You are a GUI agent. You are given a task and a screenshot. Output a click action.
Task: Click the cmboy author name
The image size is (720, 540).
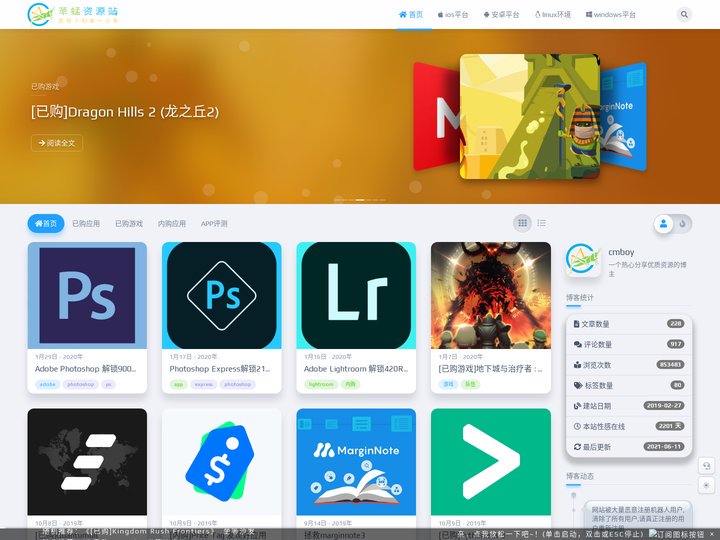[621, 252]
